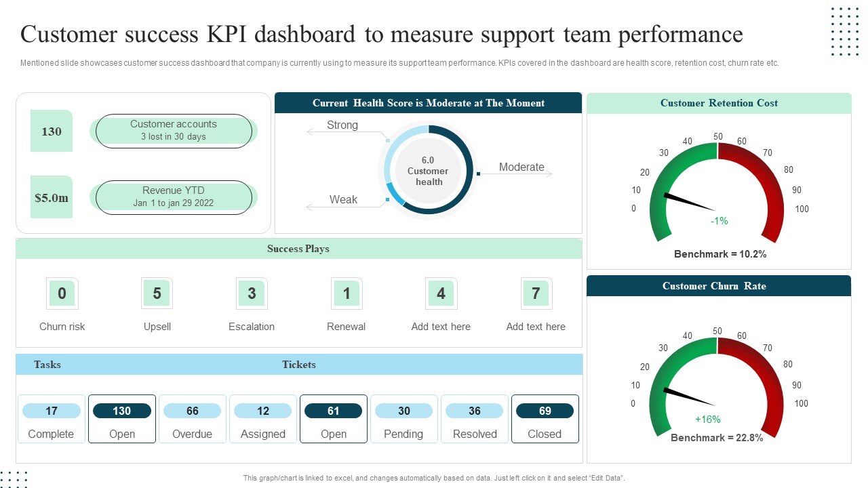Screen dimensions: 868x488
Task: Select the $5.0m revenue value box
Action: click(52, 197)
